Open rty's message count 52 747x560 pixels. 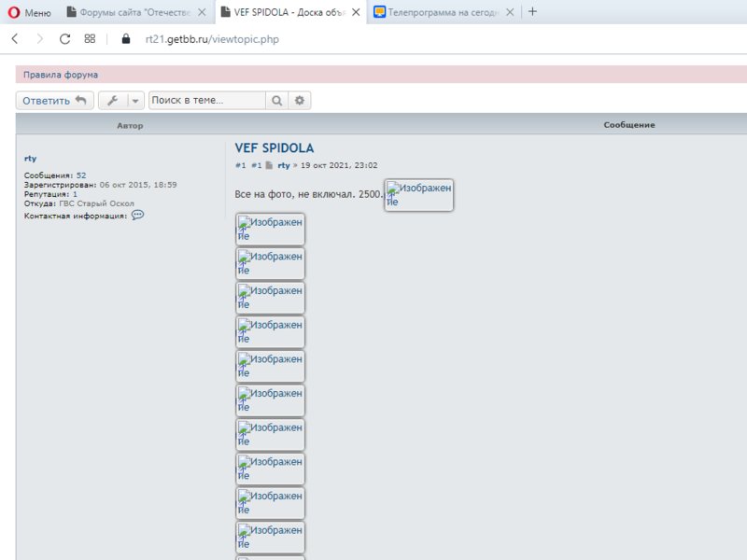tap(81, 175)
